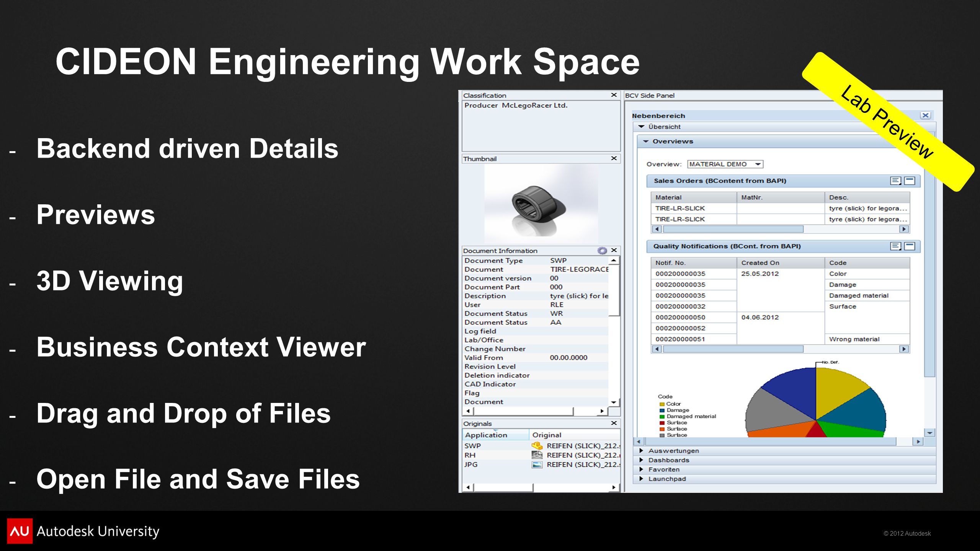Select notification 000200000051 row
This screenshot has width=980, height=551.
pos(694,339)
